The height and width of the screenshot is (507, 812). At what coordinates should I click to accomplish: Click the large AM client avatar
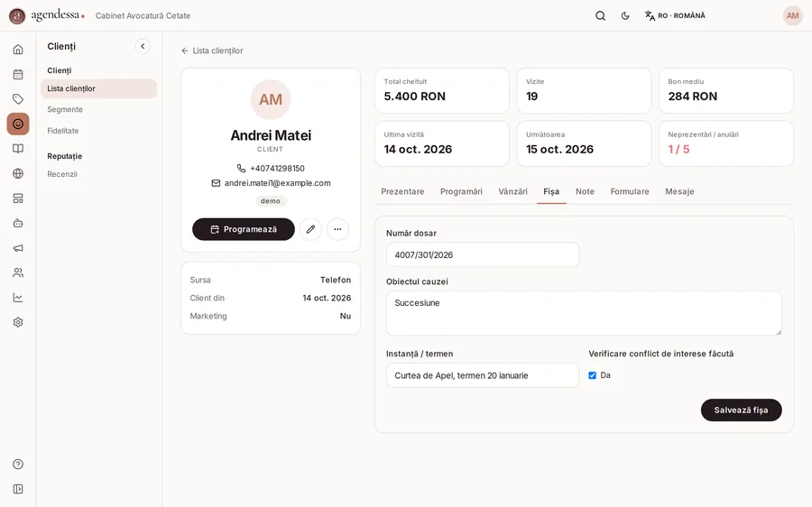pos(271,99)
